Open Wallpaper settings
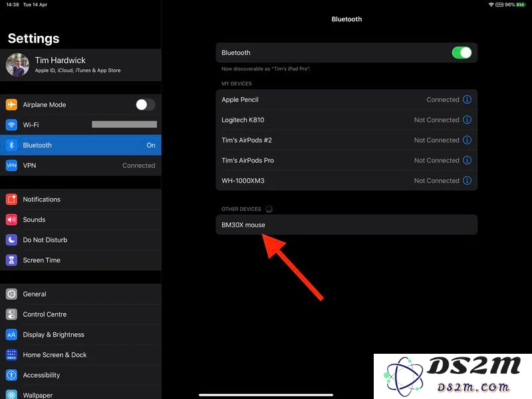The height and width of the screenshot is (399, 532). tap(80, 393)
